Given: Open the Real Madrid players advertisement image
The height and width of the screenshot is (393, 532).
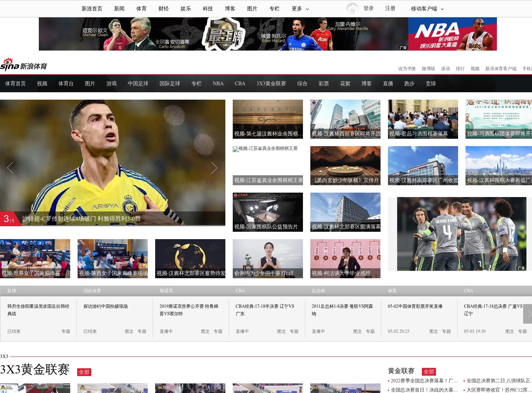Looking at the screenshot, I should click(x=462, y=234).
